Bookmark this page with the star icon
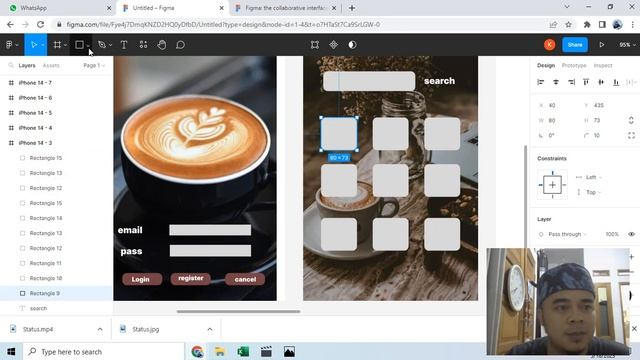 [x=569, y=24]
